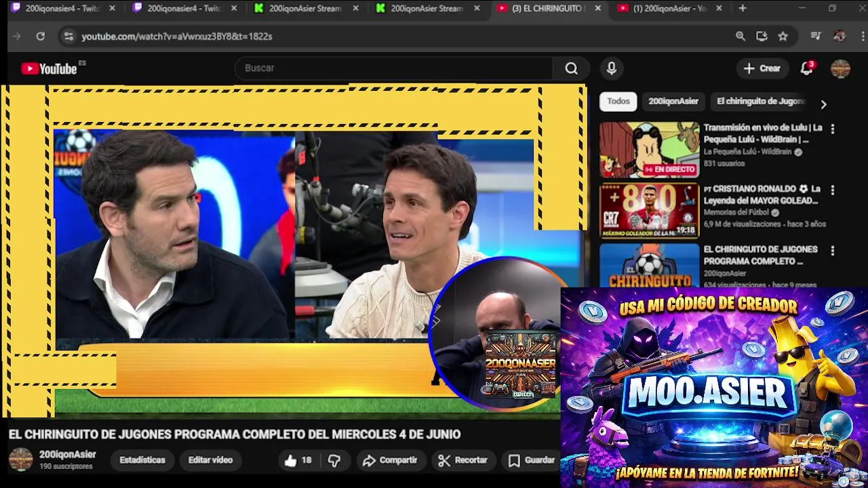The height and width of the screenshot is (488, 868).
Task: Open the Estadísticas button
Action: pos(142,460)
